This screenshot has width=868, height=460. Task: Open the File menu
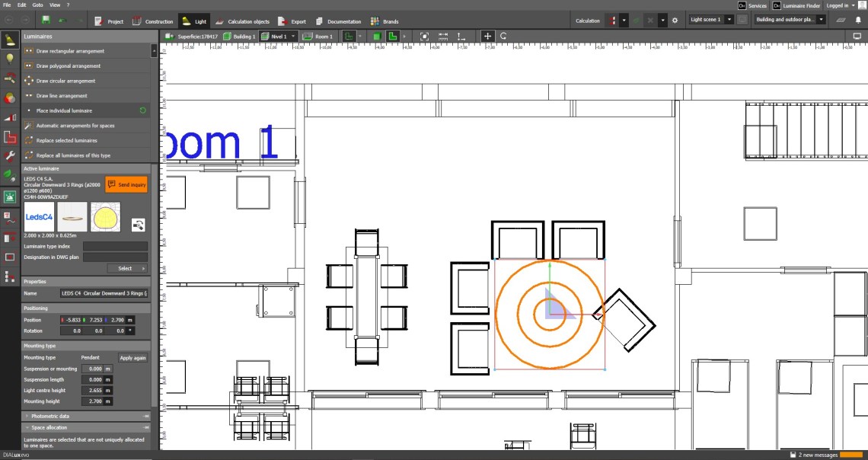coord(7,5)
